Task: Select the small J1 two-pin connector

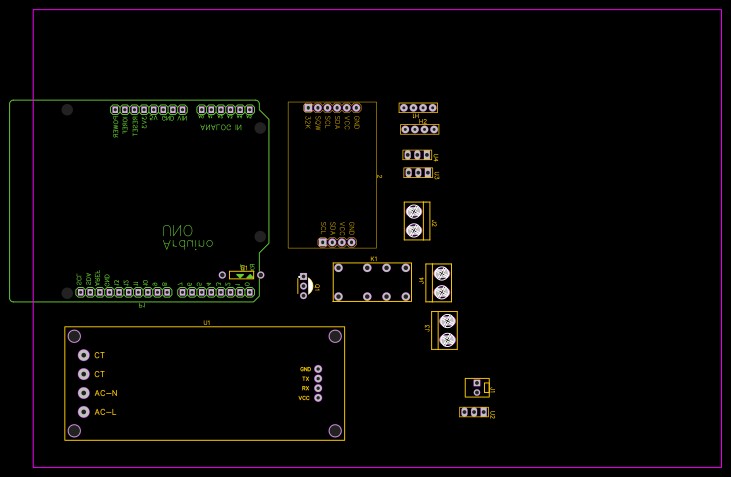Action: click(x=477, y=388)
